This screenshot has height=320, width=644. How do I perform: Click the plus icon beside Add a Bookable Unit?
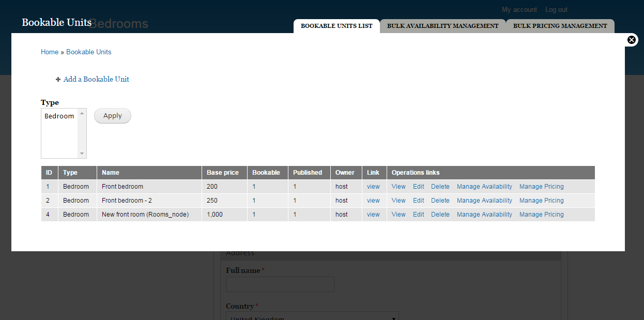tap(58, 80)
